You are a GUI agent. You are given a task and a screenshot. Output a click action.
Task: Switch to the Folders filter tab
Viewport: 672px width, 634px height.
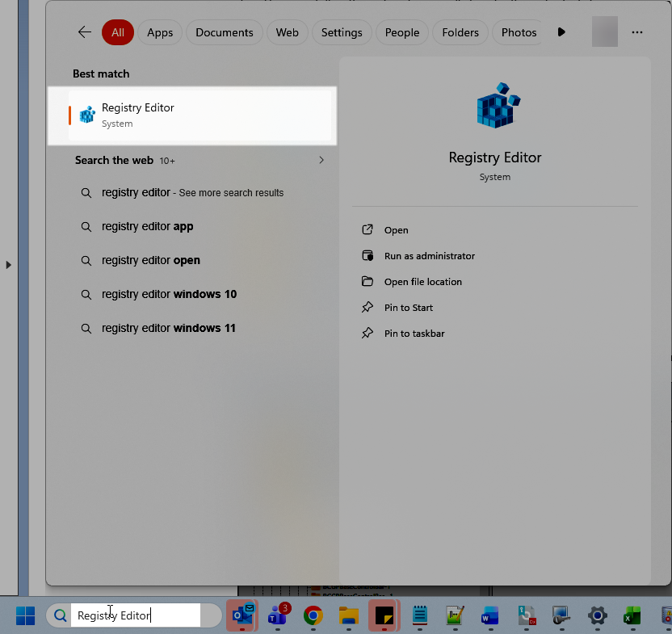pyautogui.click(x=460, y=32)
